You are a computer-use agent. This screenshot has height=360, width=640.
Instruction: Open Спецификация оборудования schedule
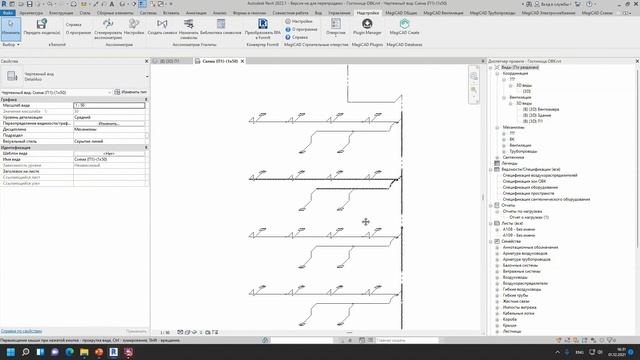(530, 187)
